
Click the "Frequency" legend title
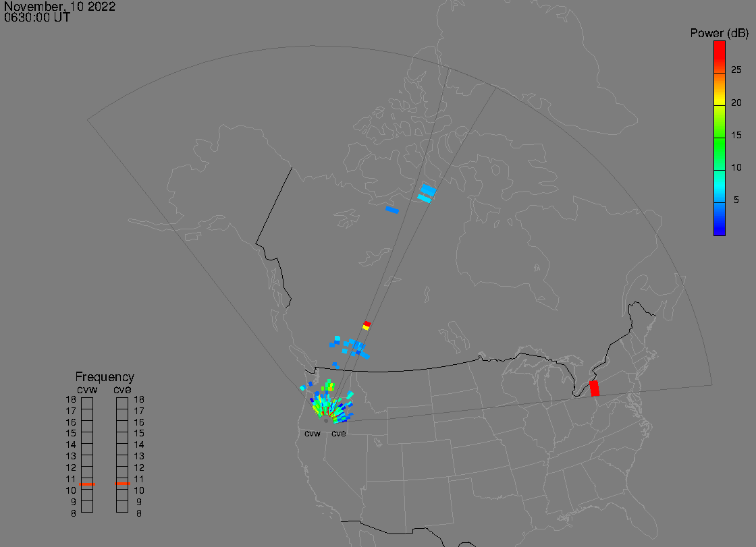click(105, 377)
